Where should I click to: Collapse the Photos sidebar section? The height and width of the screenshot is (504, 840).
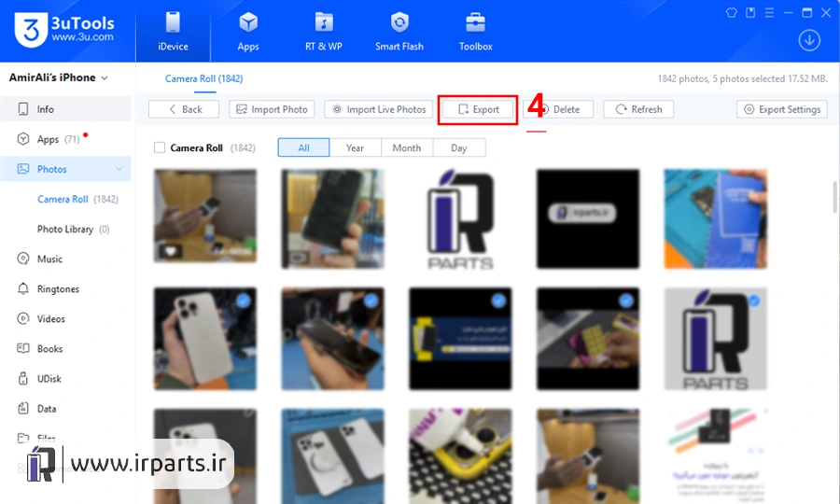pos(119,169)
